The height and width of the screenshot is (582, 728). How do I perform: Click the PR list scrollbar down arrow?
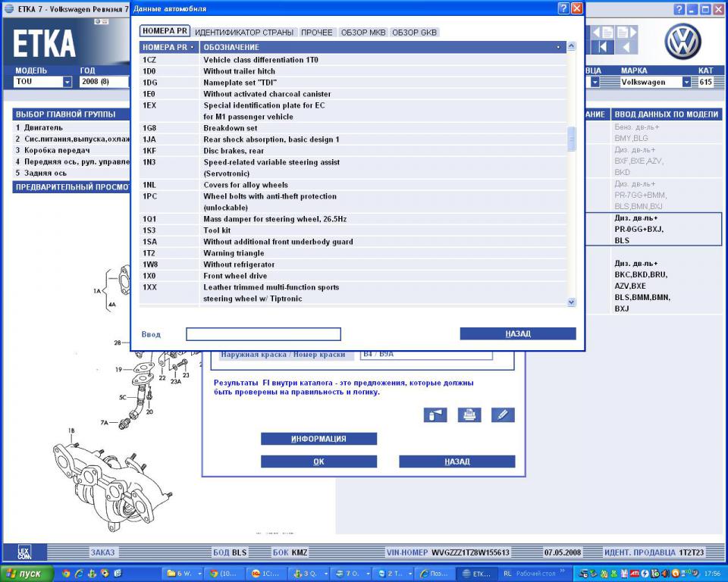pyautogui.click(x=571, y=302)
